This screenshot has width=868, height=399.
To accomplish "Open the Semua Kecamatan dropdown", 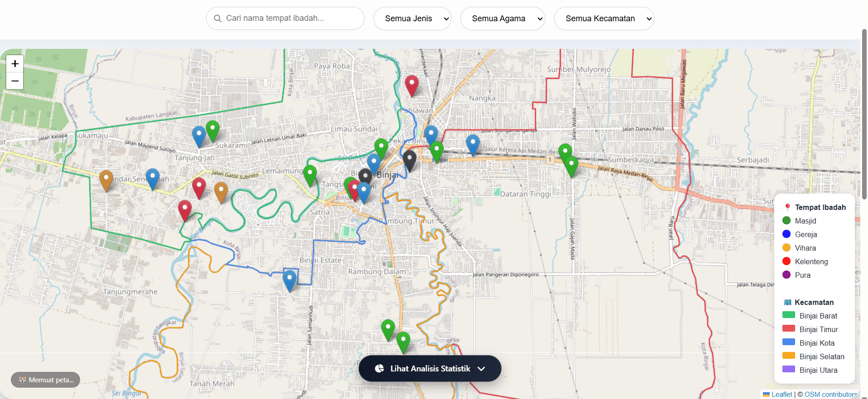I will click(604, 19).
